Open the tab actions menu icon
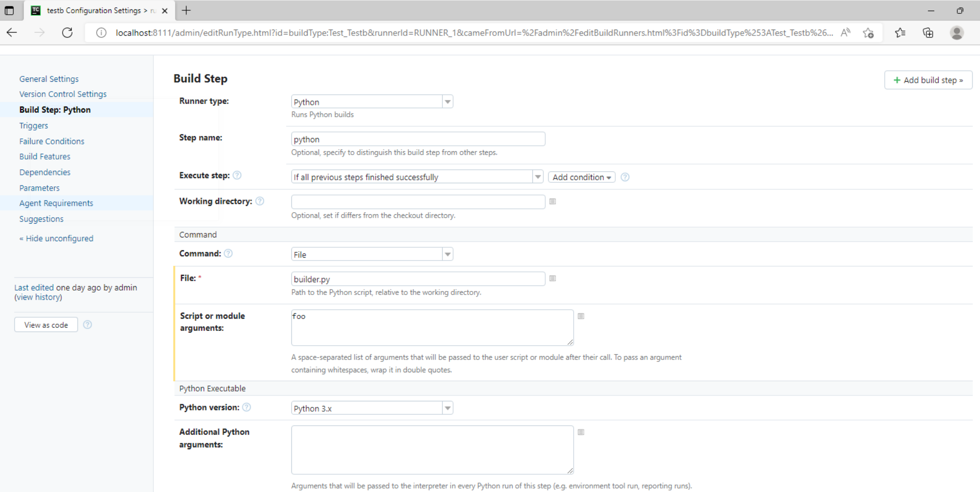The width and height of the screenshot is (980, 492). click(x=9, y=10)
